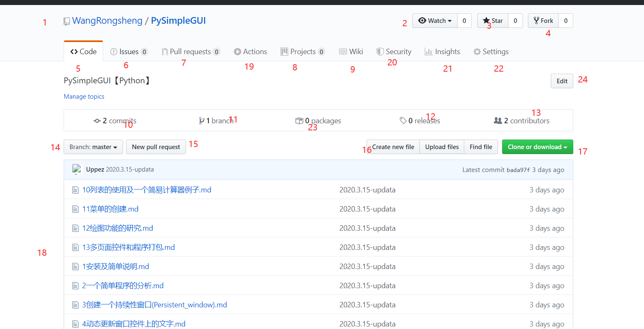Click the Security shield icon

point(380,52)
